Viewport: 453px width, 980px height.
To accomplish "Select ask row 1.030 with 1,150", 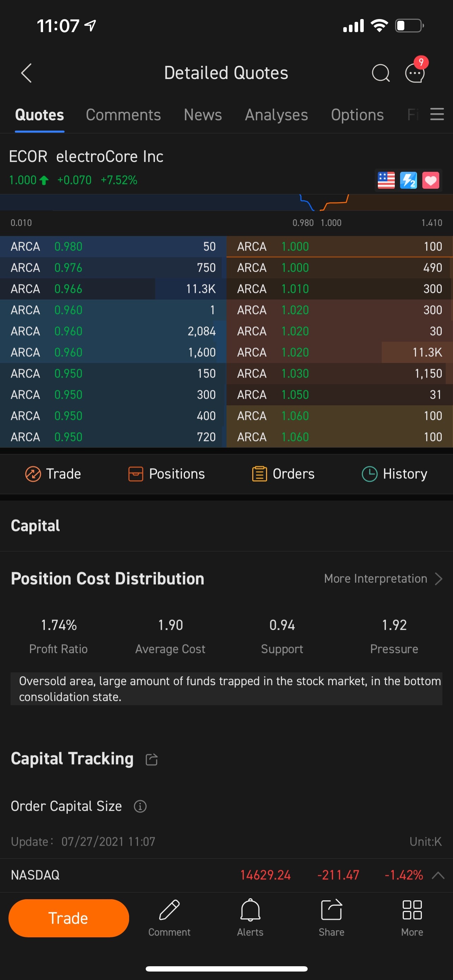I will (340, 374).
